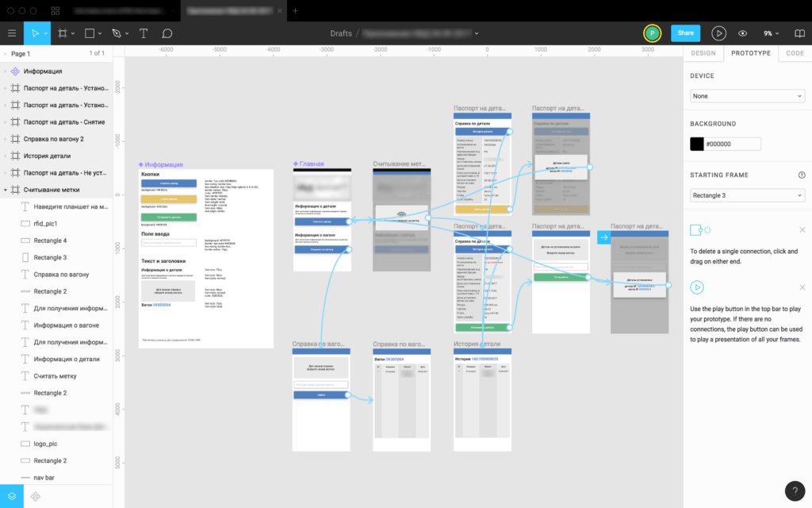The height and width of the screenshot is (508, 812).
Task: Open the shape tools dropdown arrow
Action: tap(100, 33)
